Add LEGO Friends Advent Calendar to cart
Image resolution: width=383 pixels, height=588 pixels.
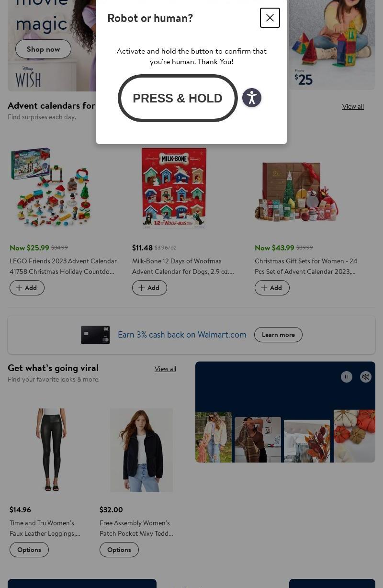27,288
